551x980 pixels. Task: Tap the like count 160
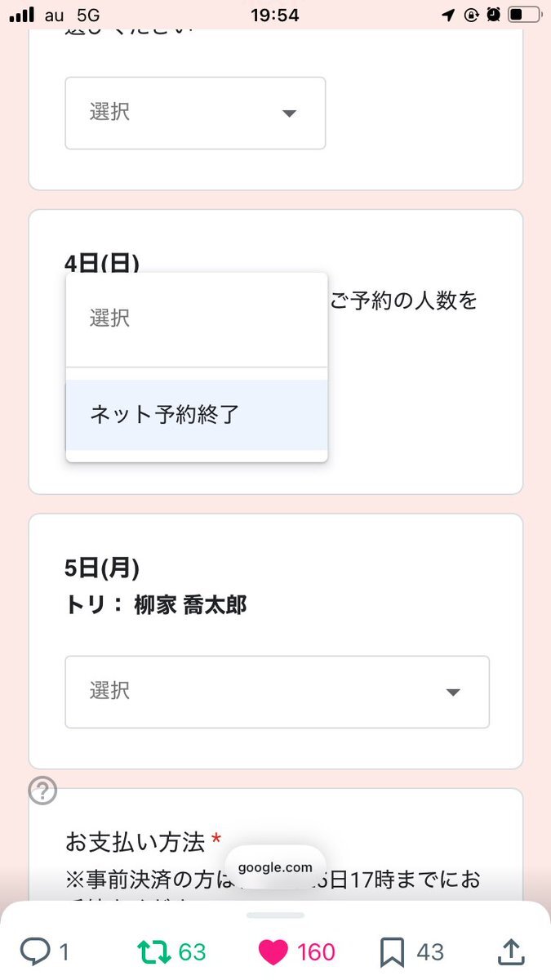click(x=316, y=951)
